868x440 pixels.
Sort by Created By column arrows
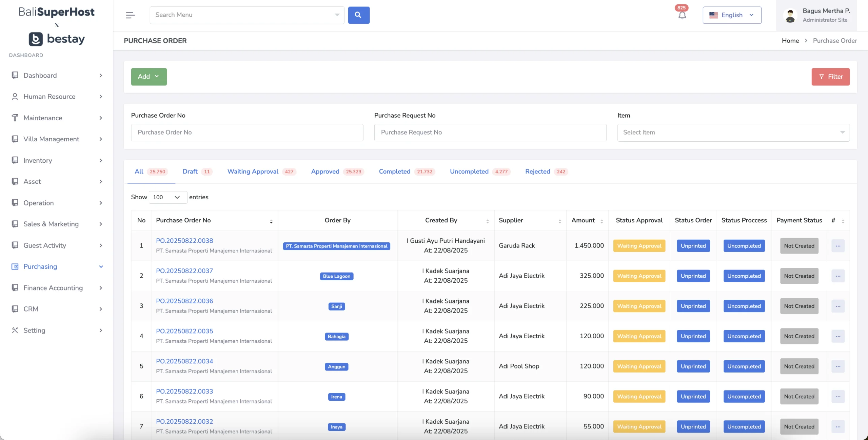click(487, 221)
